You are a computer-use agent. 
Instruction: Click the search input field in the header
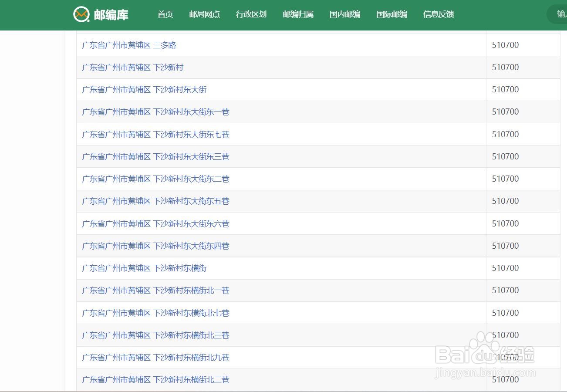tap(557, 14)
